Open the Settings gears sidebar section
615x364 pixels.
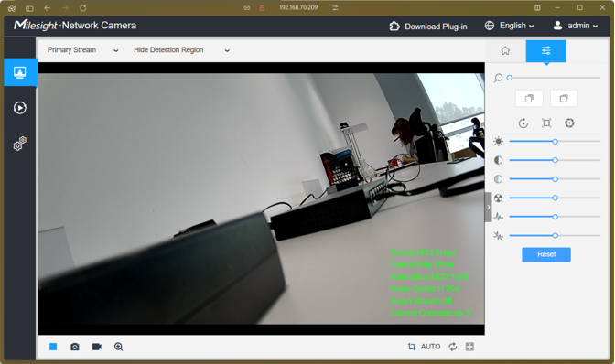(x=20, y=144)
